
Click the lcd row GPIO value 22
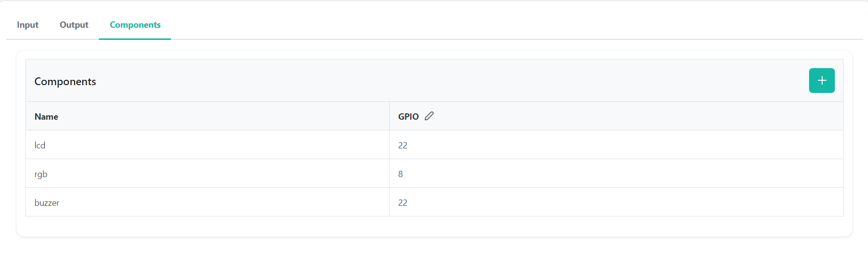pos(403,145)
